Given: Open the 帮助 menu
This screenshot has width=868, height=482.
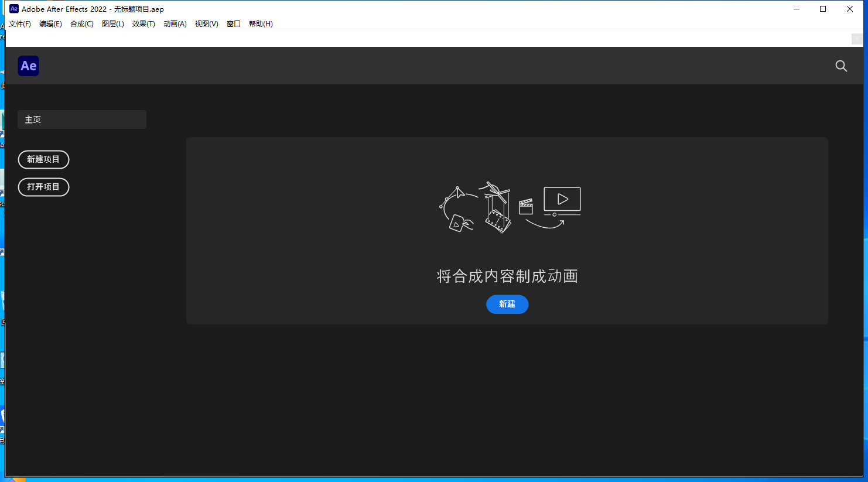Looking at the screenshot, I should pyautogui.click(x=261, y=24).
